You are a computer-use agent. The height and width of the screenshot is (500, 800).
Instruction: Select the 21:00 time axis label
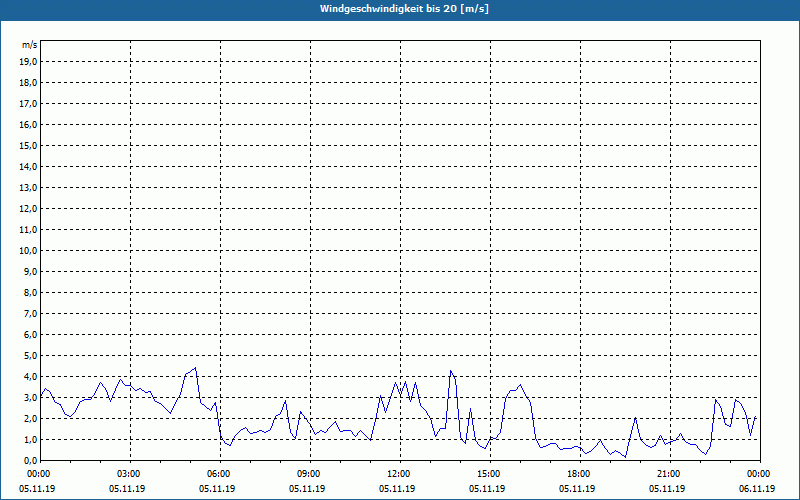click(x=668, y=474)
